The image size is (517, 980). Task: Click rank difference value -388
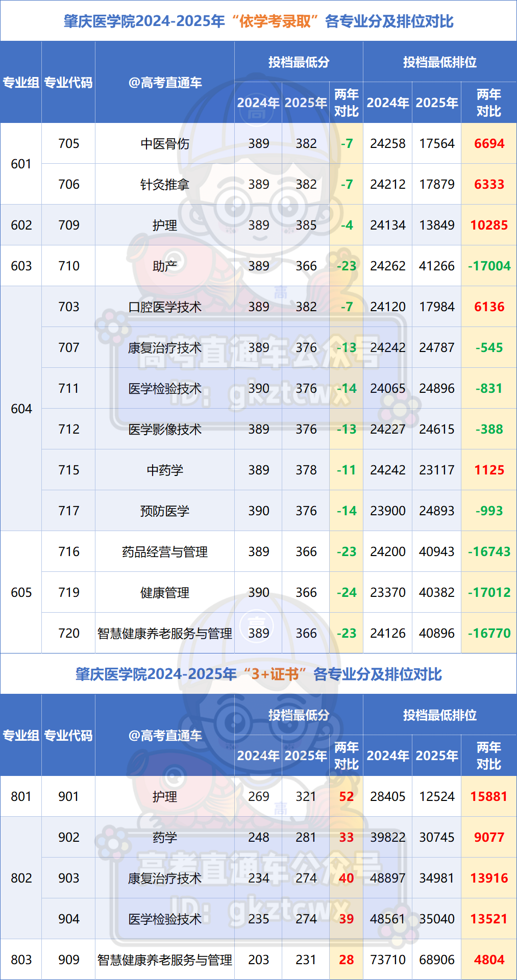(x=489, y=429)
